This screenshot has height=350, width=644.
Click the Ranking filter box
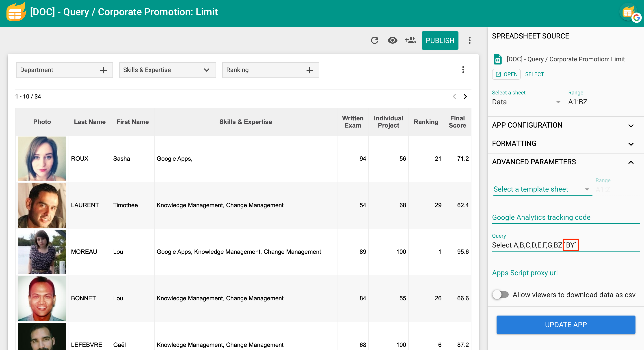click(x=270, y=70)
